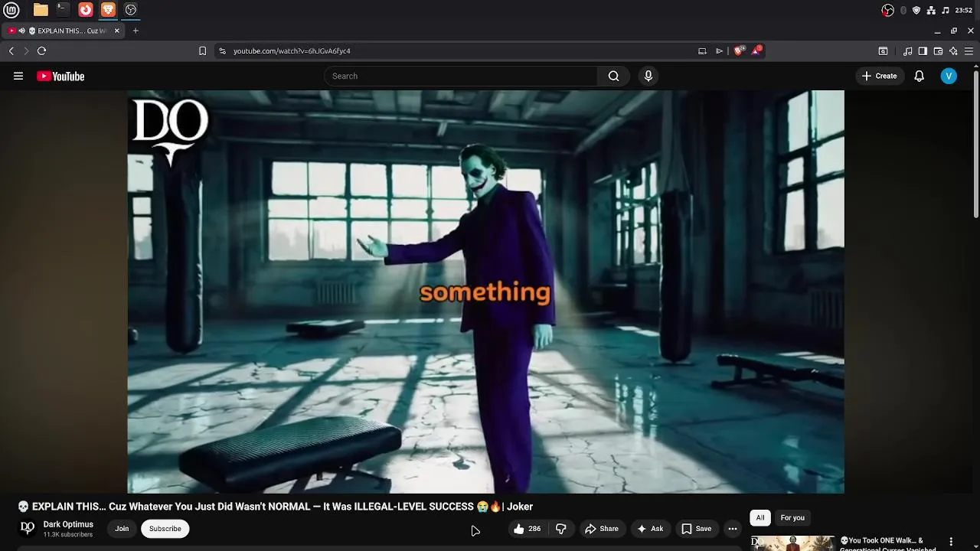Screen dimensions: 980x551
Task: Reload the current page
Action: 41,51
